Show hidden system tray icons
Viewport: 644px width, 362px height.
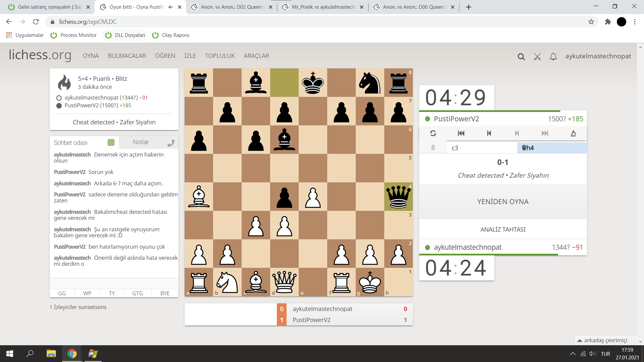click(573, 354)
